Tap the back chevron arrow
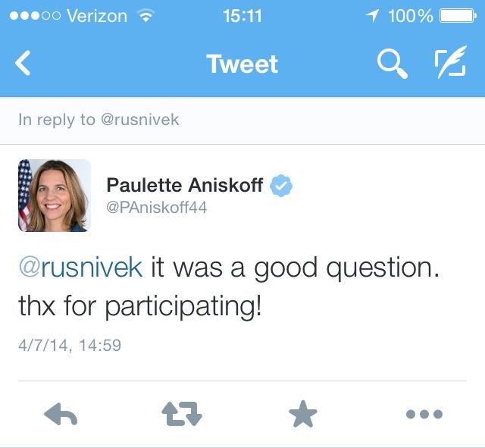The height and width of the screenshot is (448, 485). click(23, 64)
